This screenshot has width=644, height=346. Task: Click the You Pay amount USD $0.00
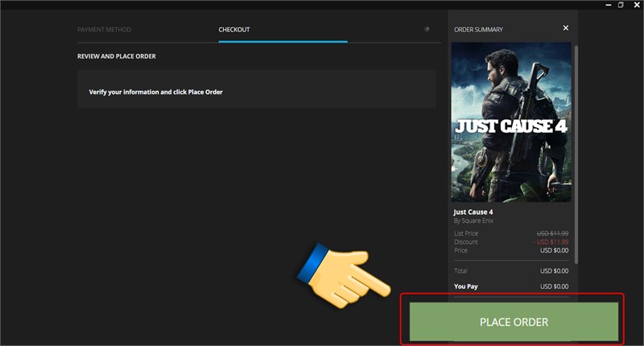pos(555,286)
